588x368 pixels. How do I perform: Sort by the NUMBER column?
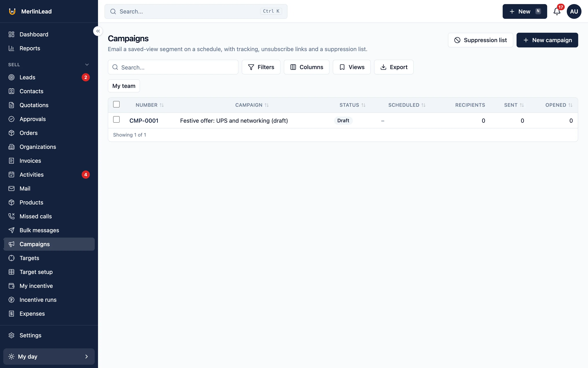click(x=150, y=105)
